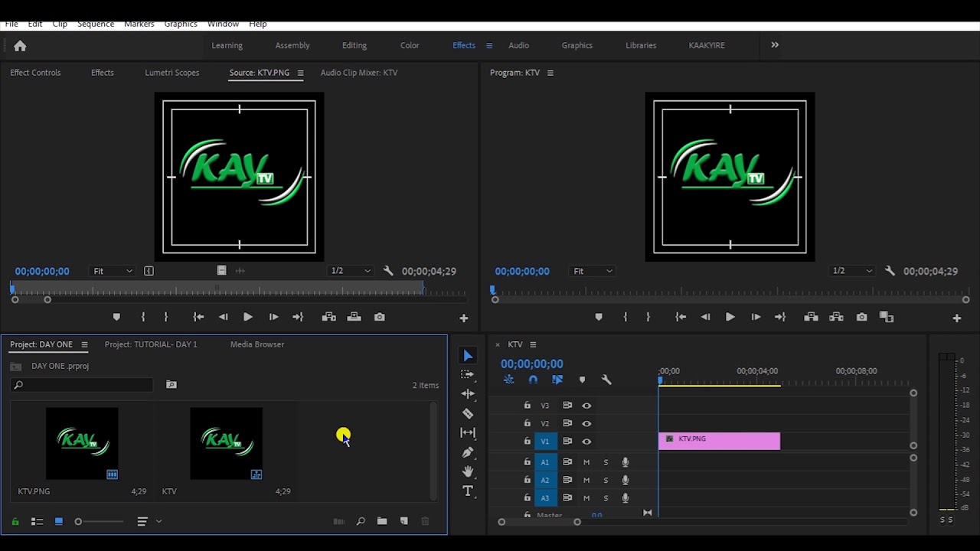Viewport: 980px width, 551px height.
Task: Open Program panel menu
Action: (x=550, y=73)
